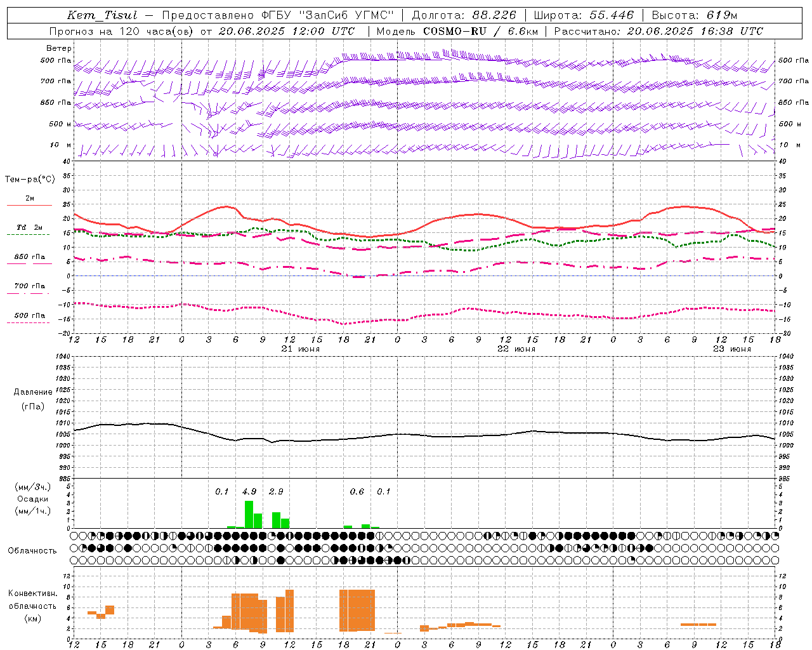Screen dimensions: 812x650
Task: Click the provider text ФГБУ "ЗапСиб УГМС"
Action: coord(327,15)
